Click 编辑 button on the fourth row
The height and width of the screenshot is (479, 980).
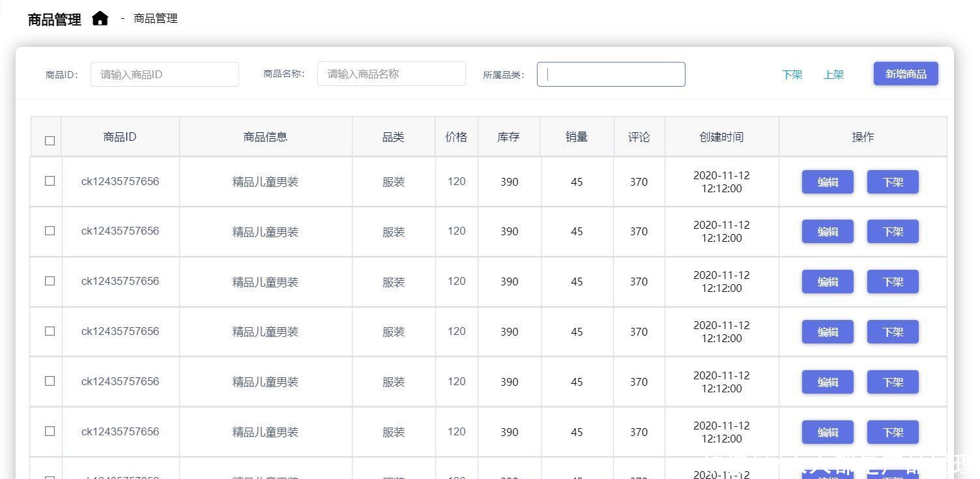pos(827,331)
